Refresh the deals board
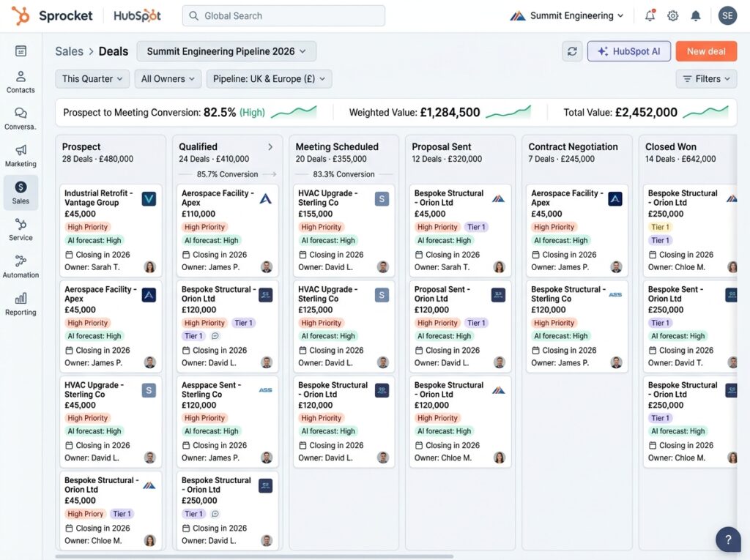The image size is (750, 560). tap(572, 51)
